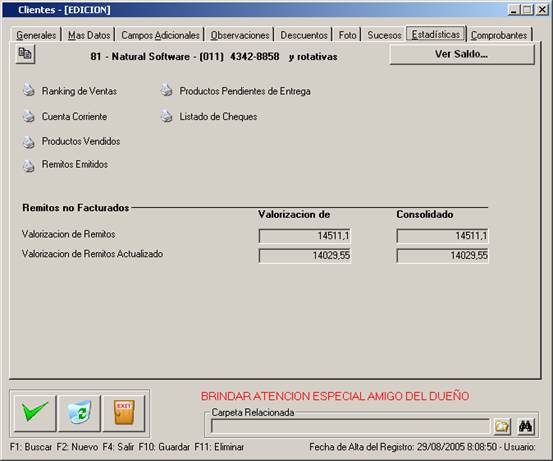
Task: Open the Descuentos tab
Action: click(304, 35)
